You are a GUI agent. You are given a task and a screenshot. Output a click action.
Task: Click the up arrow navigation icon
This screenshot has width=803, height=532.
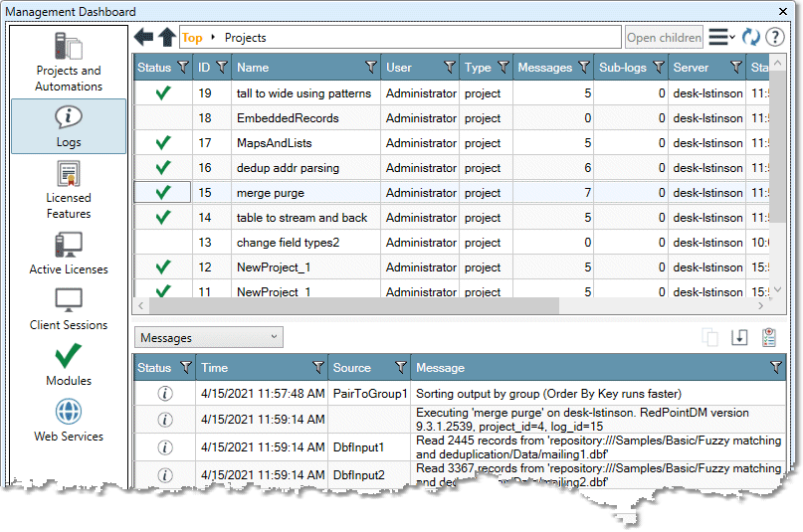coord(167,38)
